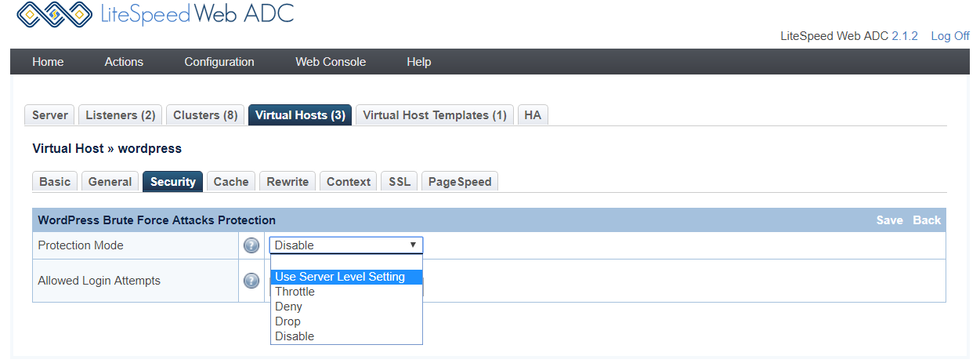
Task: Click the Back link in header
Action: pos(927,220)
